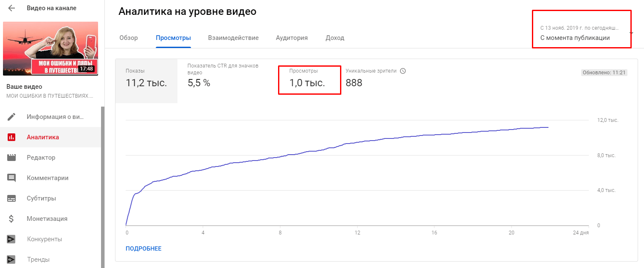Click the Обновлено: 11:21 status label
This screenshot has height=268, width=644.
coord(604,73)
